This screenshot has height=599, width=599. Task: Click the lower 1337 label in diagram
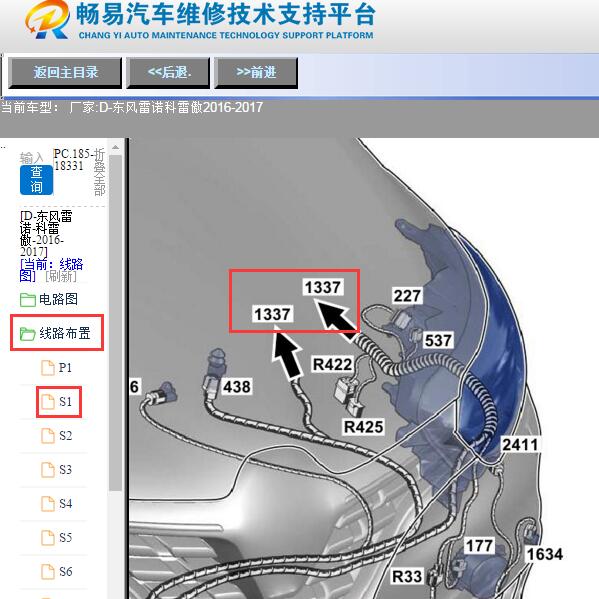click(272, 314)
